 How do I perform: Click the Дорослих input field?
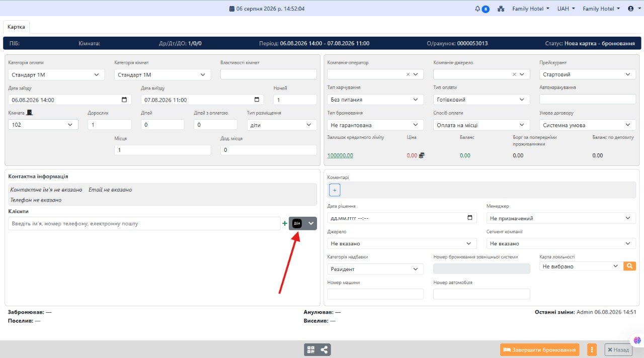[x=110, y=124]
